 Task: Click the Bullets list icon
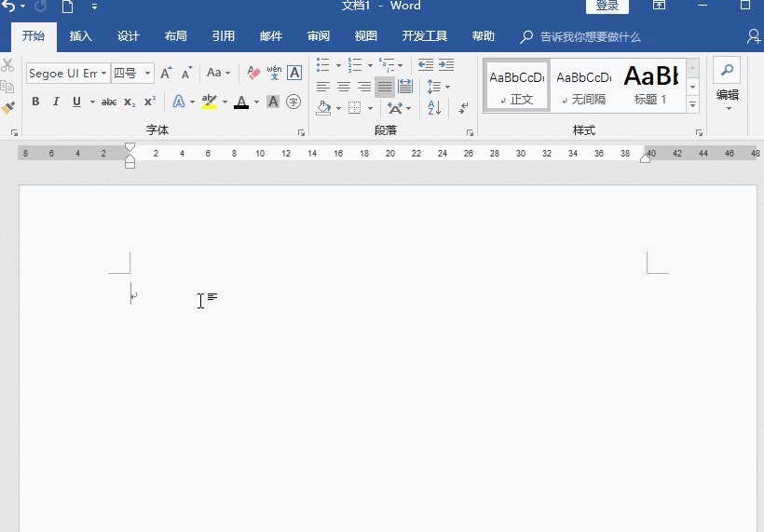[323, 65]
